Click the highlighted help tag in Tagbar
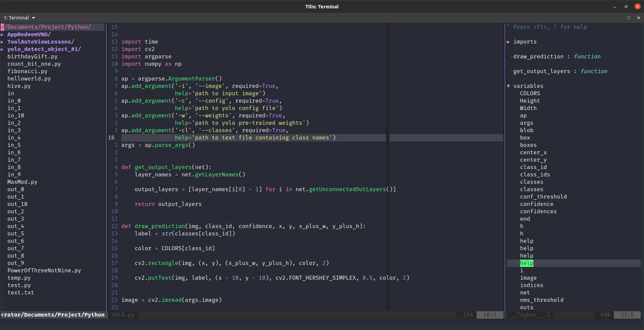The width and height of the screenshot is (644, 330). (526, 263)
